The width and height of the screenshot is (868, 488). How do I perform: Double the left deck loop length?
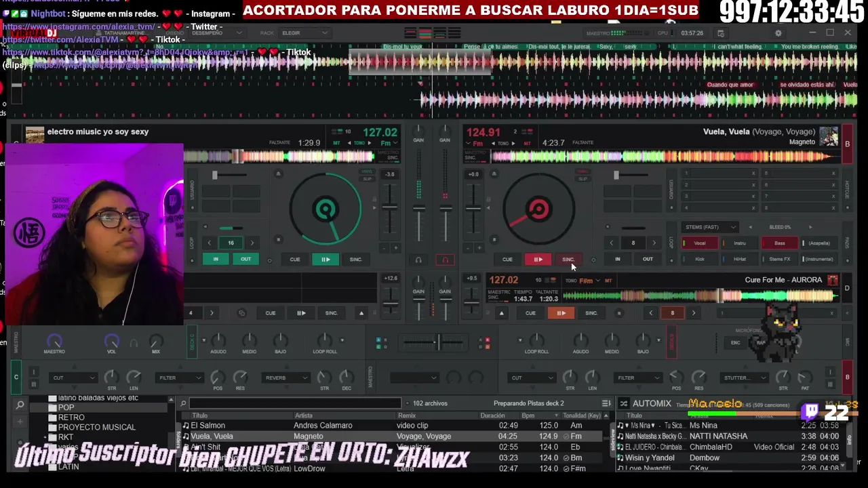click(x=252, y=243)
